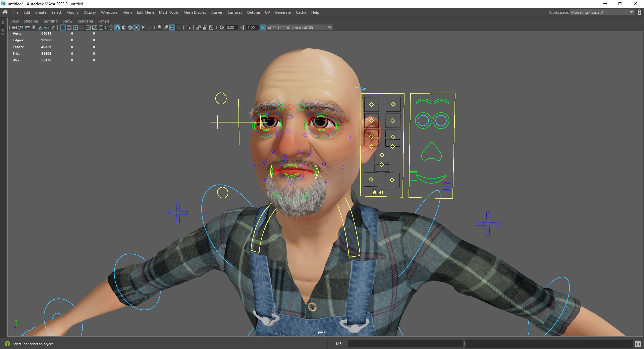Screen dimensions: 644x349
Task: Toggle the Safe Title overlay
Action: pos(101,28)
